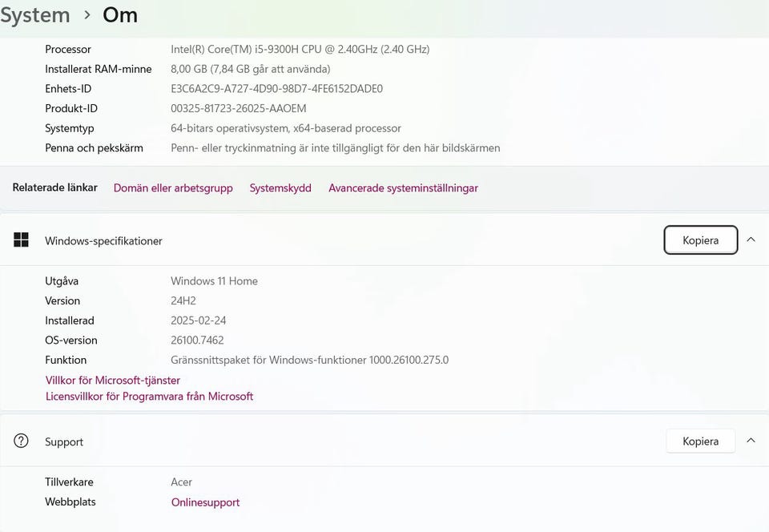
Task: Click the Funktion label
Action: click(x=66, y=360)
